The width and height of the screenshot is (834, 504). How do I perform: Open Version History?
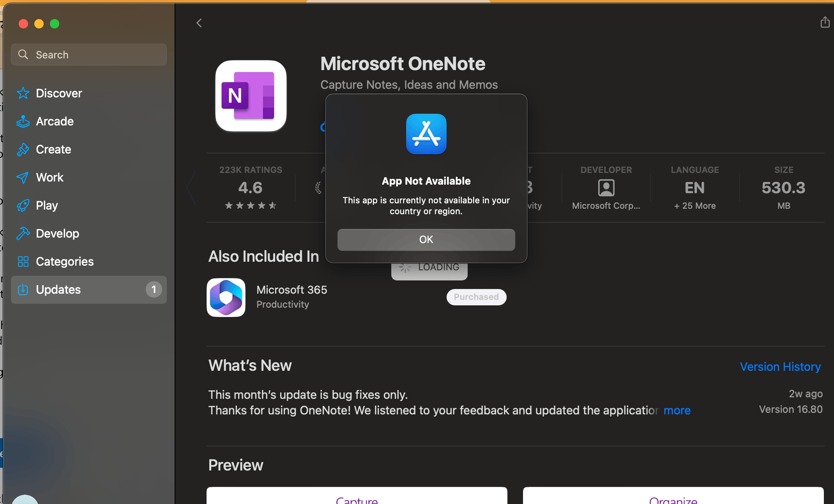(780, 367)
